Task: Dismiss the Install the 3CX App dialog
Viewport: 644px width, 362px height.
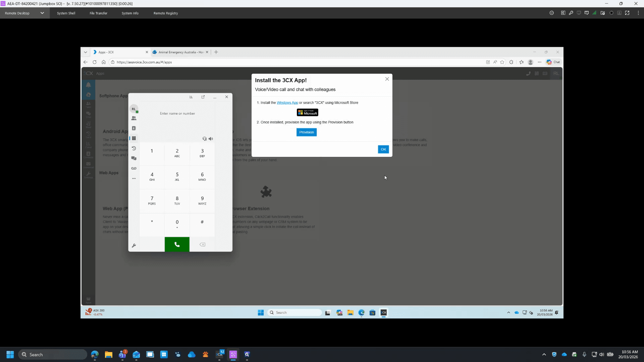Action: coord(387,79)
